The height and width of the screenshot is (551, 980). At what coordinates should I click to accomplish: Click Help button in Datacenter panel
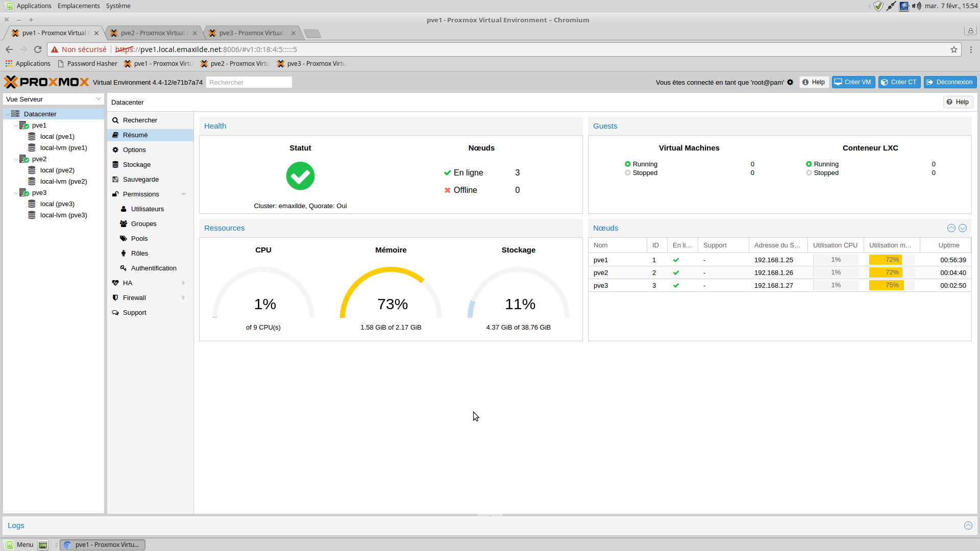click(958, 102)
